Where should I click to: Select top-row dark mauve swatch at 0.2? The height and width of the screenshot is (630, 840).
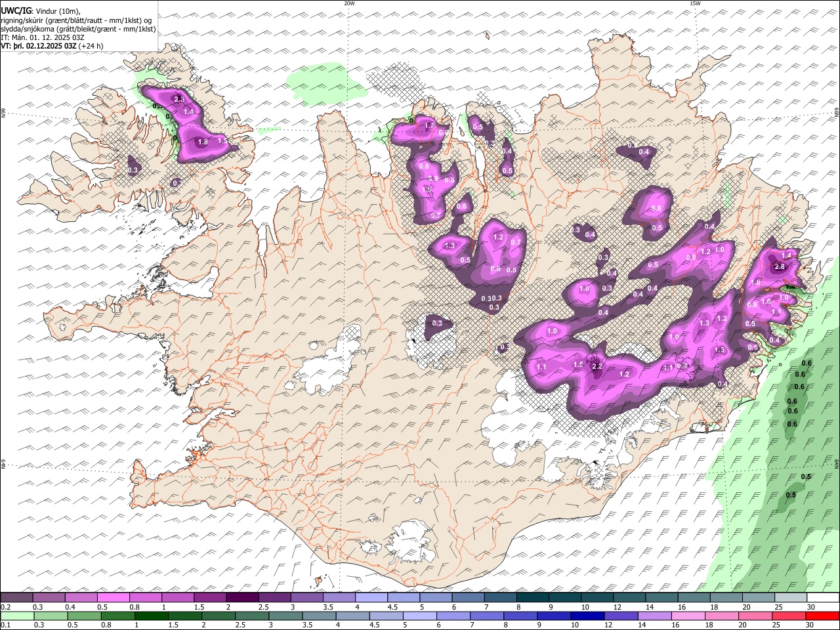click(16, 598)
